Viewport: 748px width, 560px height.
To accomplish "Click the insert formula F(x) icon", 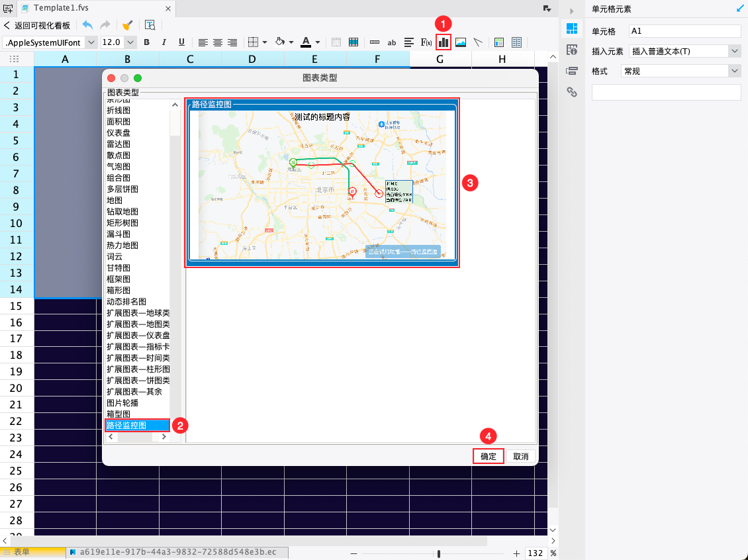I will tap(426, 42).
